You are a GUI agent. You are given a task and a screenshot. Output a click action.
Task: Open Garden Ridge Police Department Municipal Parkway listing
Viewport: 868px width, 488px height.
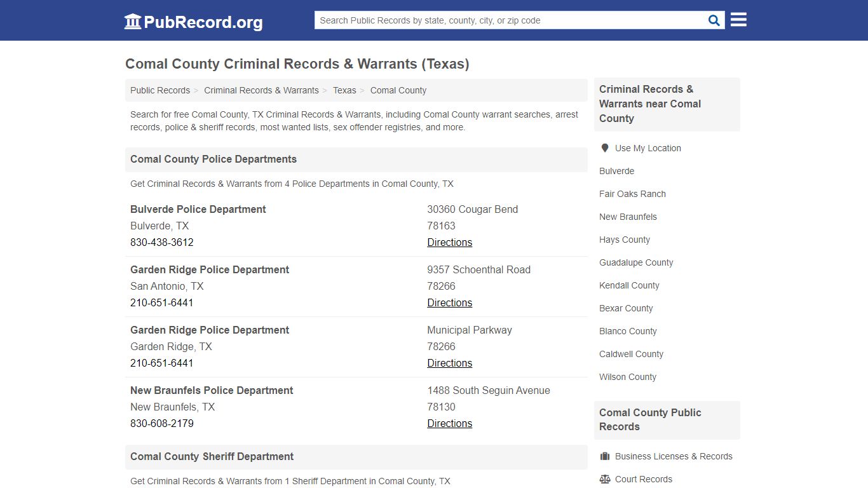tap(210, 330)
